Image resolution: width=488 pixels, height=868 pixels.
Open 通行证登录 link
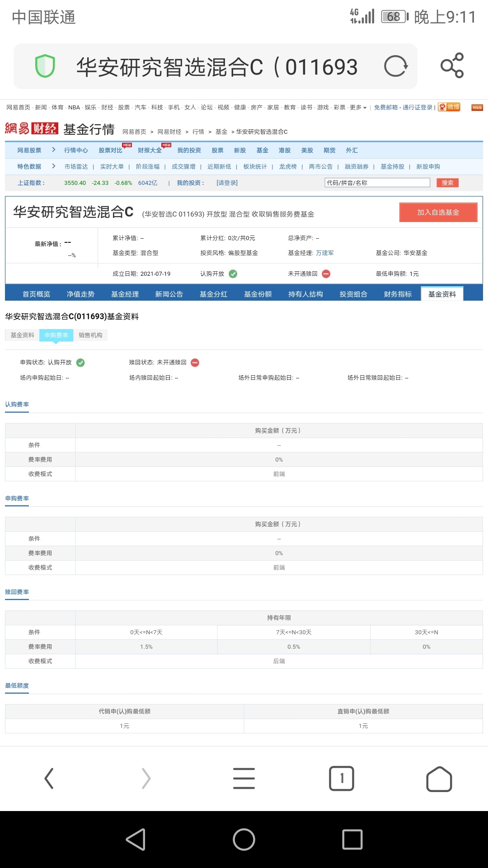point(418,108)
